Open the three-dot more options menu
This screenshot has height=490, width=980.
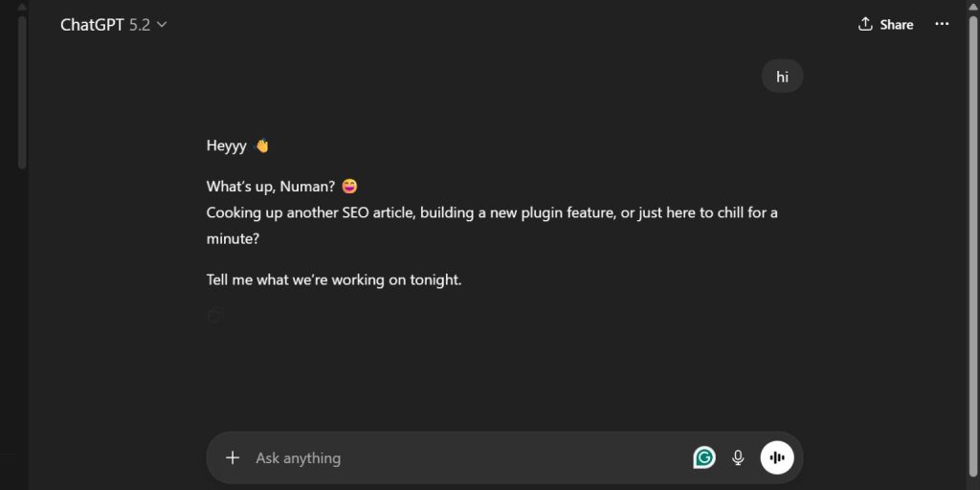[942, 24]
